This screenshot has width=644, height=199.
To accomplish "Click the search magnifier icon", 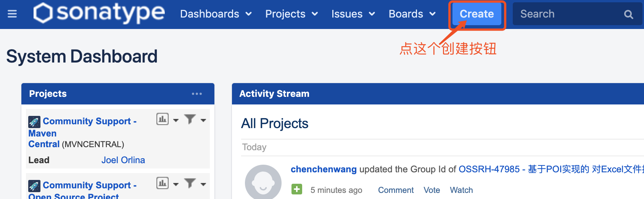I will coord(628,14).
